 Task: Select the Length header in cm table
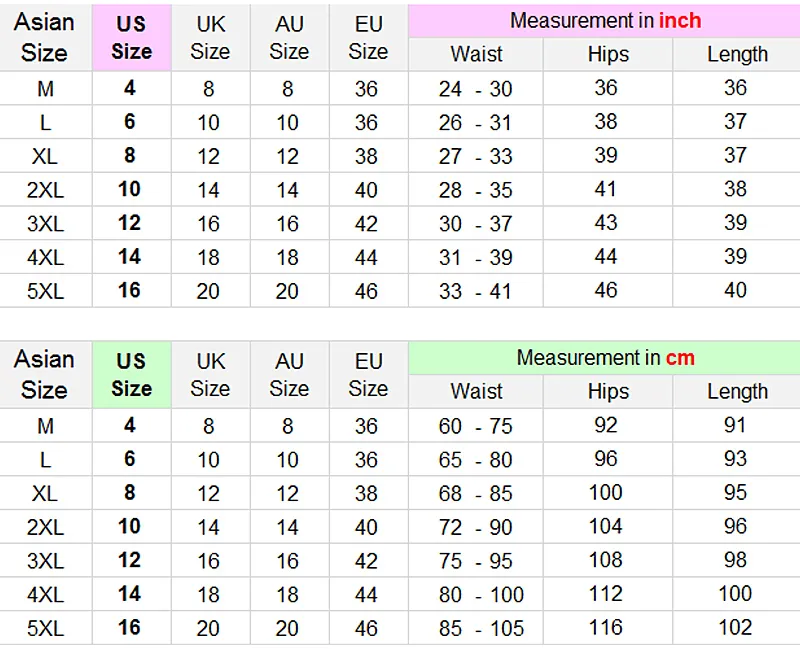coord(737,392)
